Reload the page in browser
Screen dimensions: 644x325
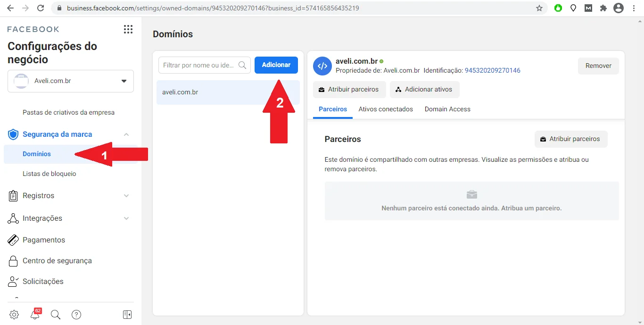pos(41,8)
